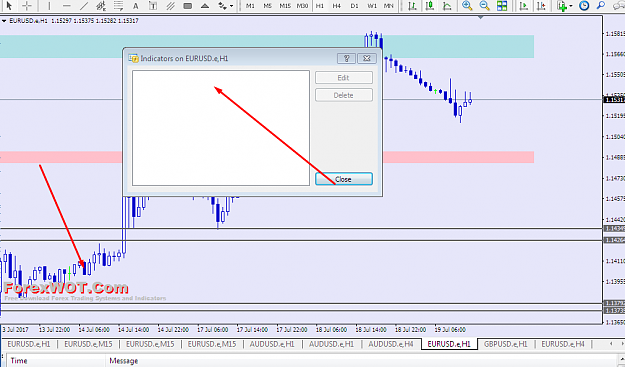
Task: Switch chart to MN monthly timeframe
Action: coord(389,6)
